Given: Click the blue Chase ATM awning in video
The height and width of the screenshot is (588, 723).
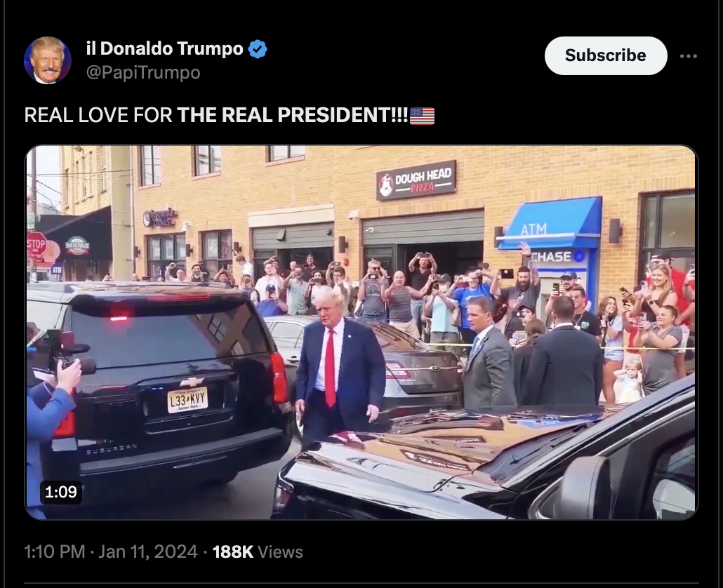Looking at the screenshot, I should coord(551,224).
